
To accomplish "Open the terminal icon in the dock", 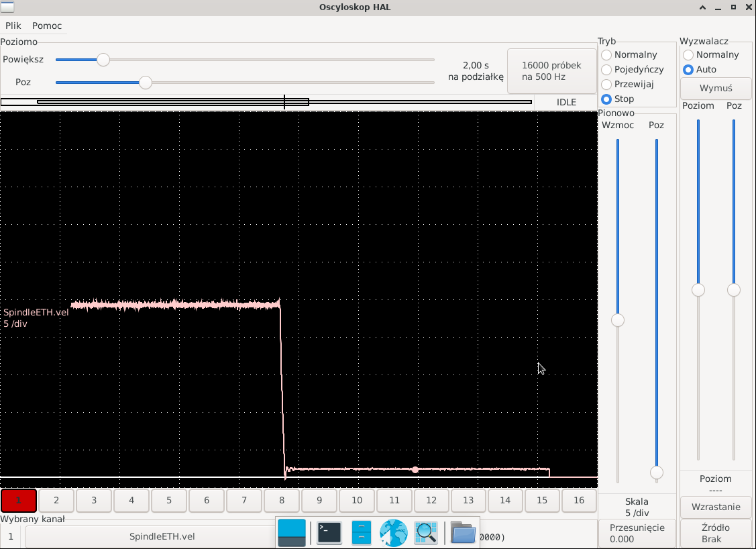I will tap(329, 533).
